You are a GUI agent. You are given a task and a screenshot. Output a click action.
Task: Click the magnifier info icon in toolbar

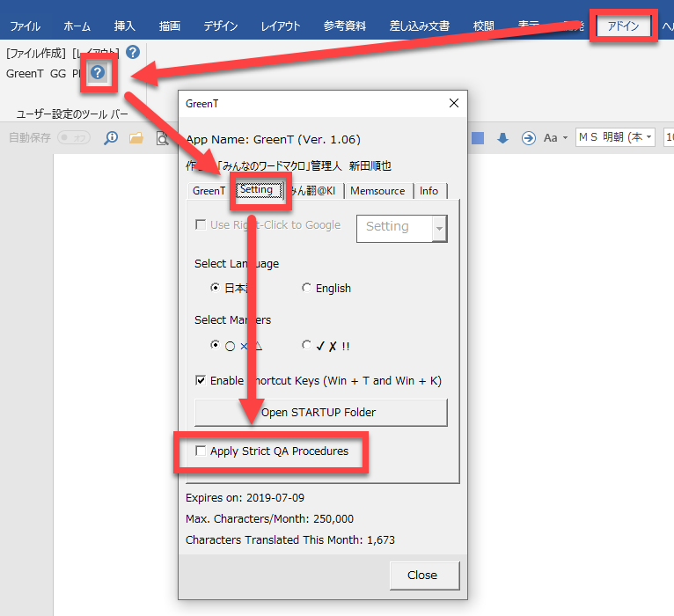[x=112, y=138]
